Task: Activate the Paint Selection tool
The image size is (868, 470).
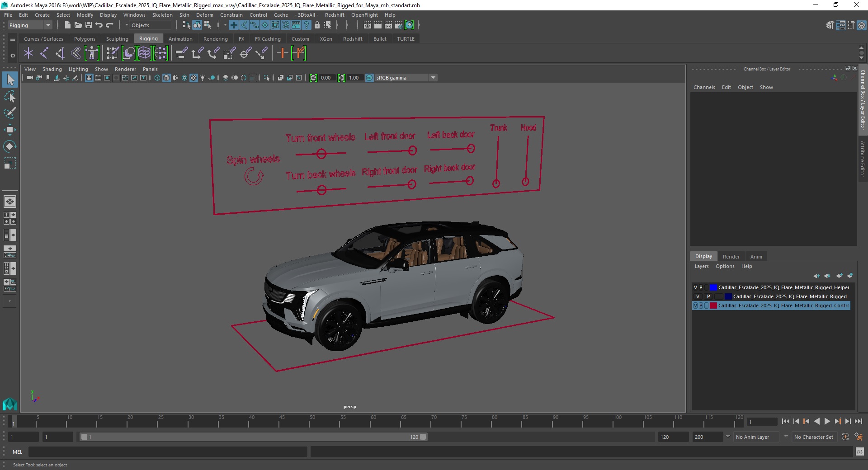Action: pyautogui.click(x=10, y=113)
